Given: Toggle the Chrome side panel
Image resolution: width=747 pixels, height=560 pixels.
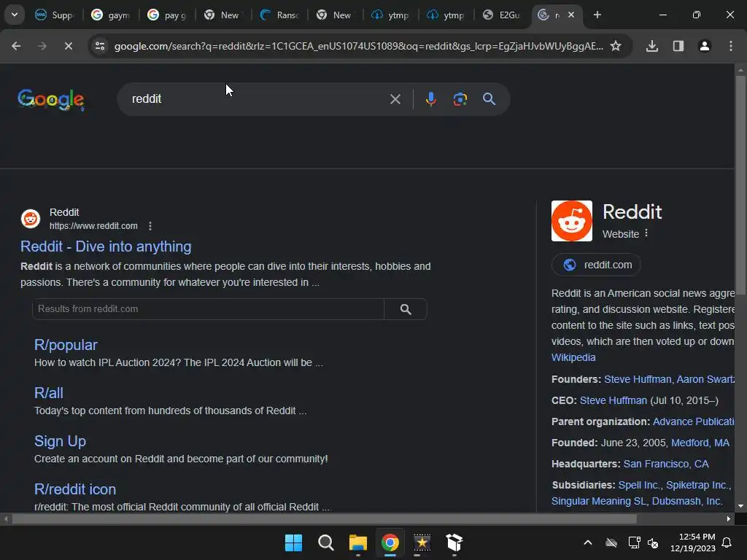Looking at the screenshot, I should point(678,46).
